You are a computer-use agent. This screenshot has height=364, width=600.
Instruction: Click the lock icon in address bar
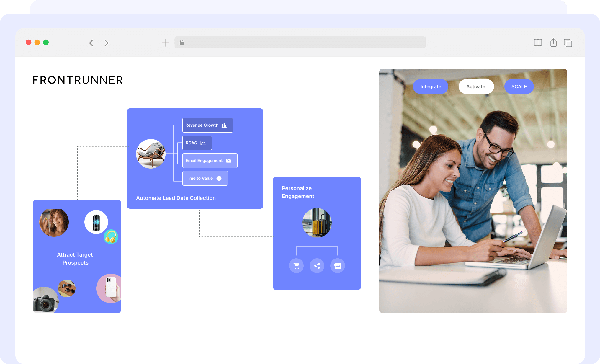coord(182,43)
